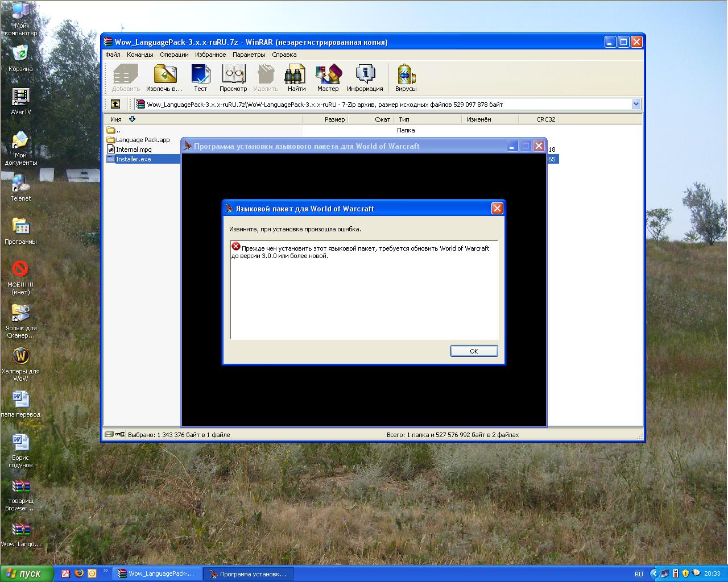Viewport: 728px width, 582px height.
Task: Minimize the Программа установки installer window
Action: coord(512,146)
